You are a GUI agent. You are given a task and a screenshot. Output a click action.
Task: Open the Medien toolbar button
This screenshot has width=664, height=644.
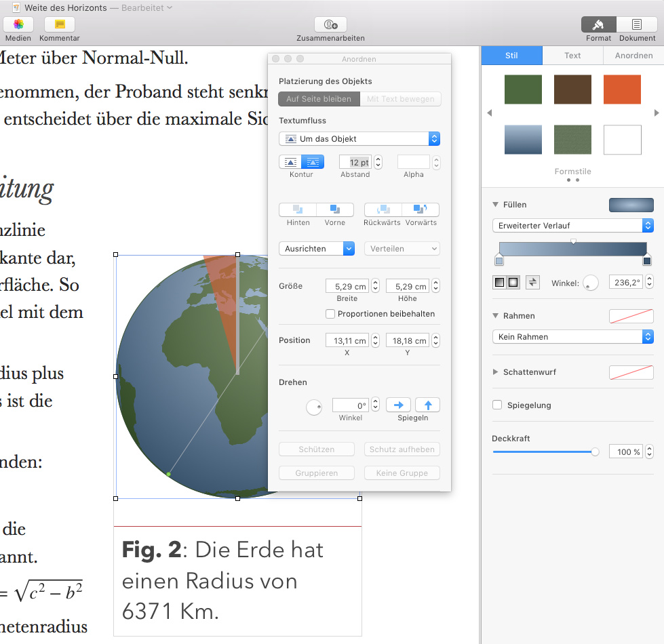(18, 24)
